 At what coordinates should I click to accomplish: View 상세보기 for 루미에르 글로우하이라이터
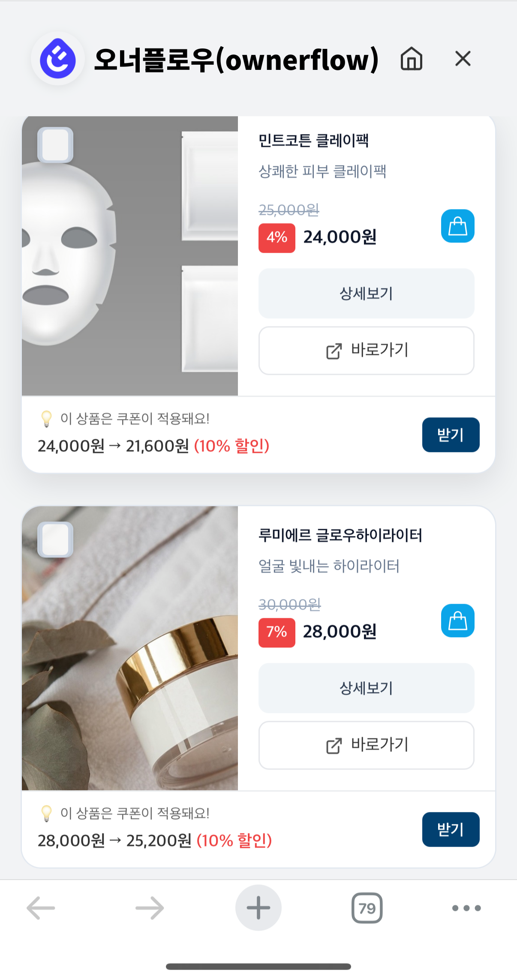coord(366,688)
